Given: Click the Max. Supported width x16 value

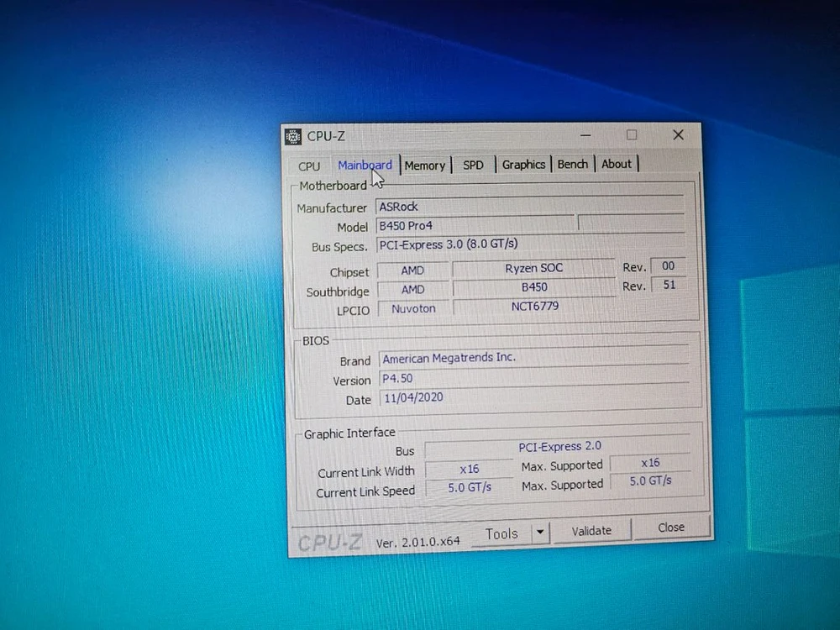Looking at the screenshot, I should pos(650,463).
